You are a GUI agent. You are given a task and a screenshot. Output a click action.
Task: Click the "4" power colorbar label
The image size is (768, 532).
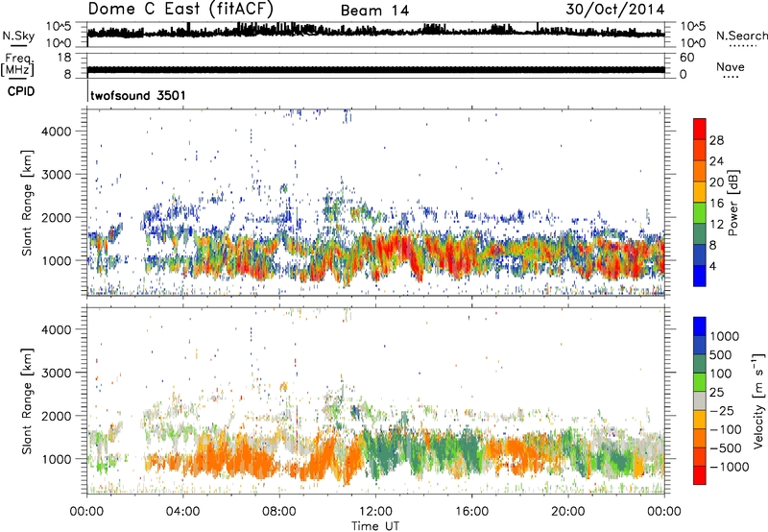tap(712, 267)
